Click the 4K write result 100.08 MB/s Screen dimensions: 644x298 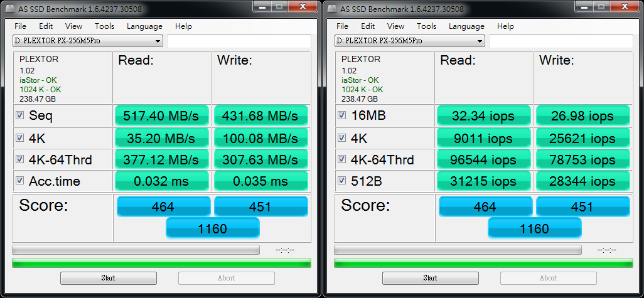(x=260, y=138)
